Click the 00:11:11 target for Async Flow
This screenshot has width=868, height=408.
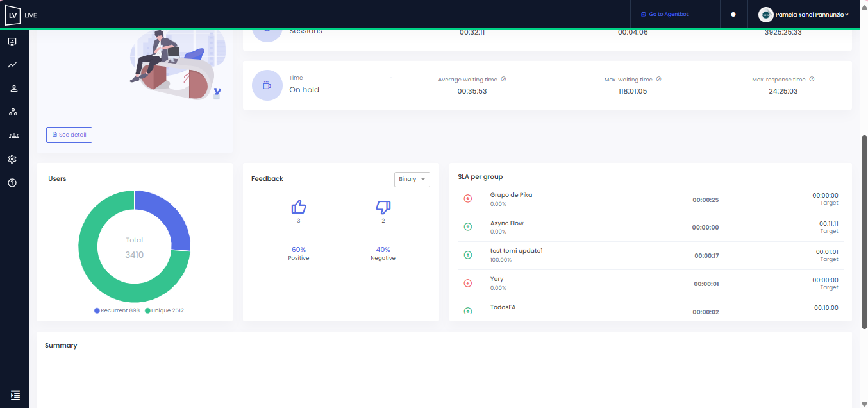pos(829,223)
